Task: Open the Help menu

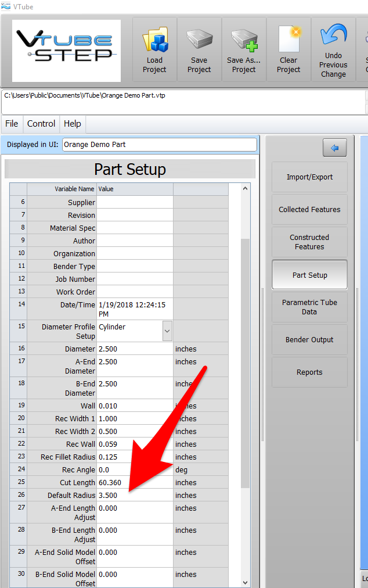Action: [x=73, y=124]
